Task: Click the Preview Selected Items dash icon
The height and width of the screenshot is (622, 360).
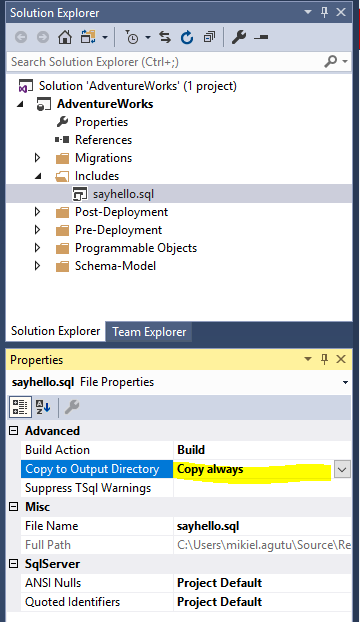Action: tap(261, 37)
